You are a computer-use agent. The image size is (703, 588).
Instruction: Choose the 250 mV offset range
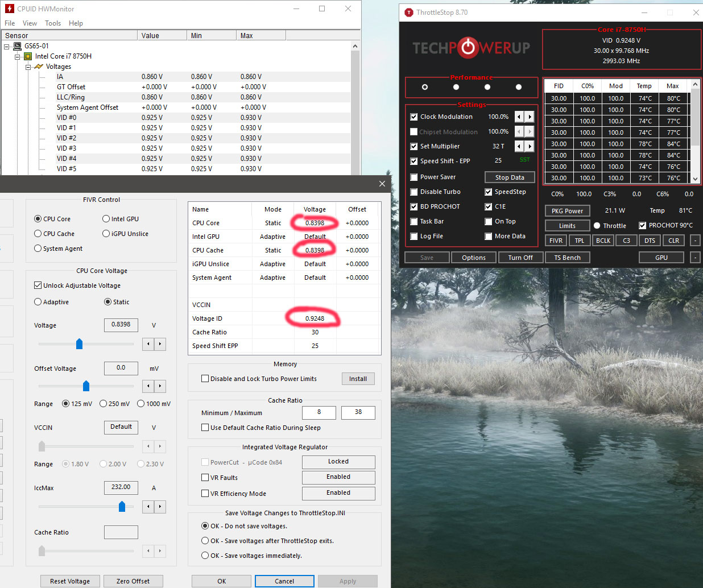(x=103, y=404)
